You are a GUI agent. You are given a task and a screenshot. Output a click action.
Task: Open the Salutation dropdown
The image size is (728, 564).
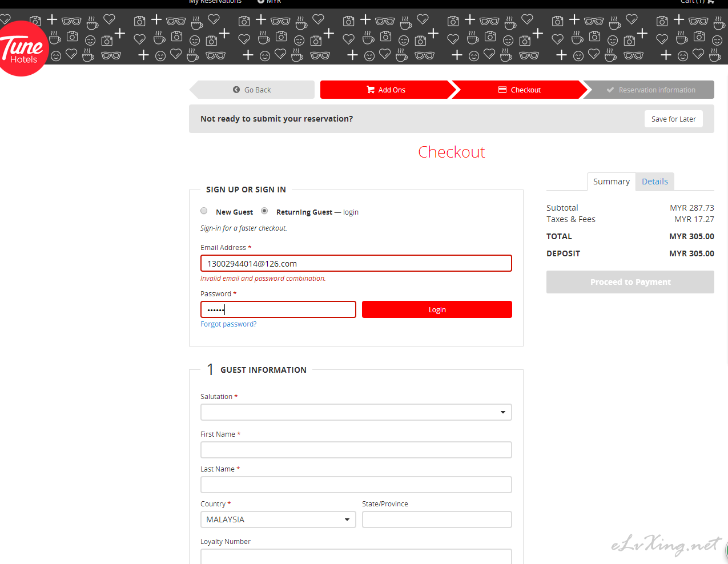356,412
